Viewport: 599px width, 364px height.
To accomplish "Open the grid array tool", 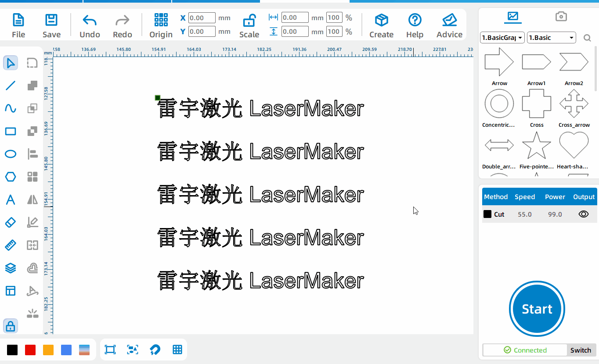I will point(32,177).
